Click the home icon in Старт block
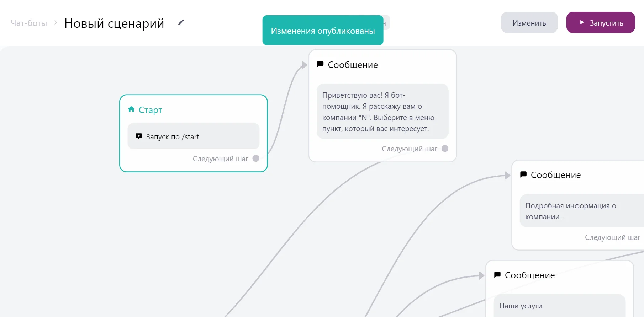The height and width of the screenshot is (317, 644). click(131, 109)
